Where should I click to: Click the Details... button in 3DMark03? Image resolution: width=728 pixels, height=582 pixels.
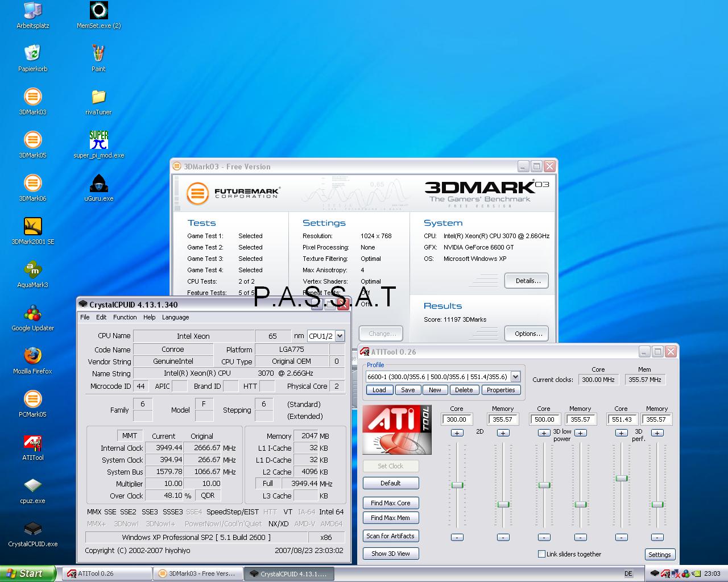coord(527,281)
